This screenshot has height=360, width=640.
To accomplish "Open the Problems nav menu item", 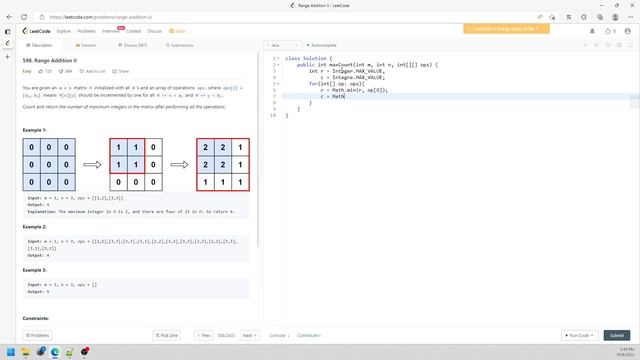I will tap(87, 31).
